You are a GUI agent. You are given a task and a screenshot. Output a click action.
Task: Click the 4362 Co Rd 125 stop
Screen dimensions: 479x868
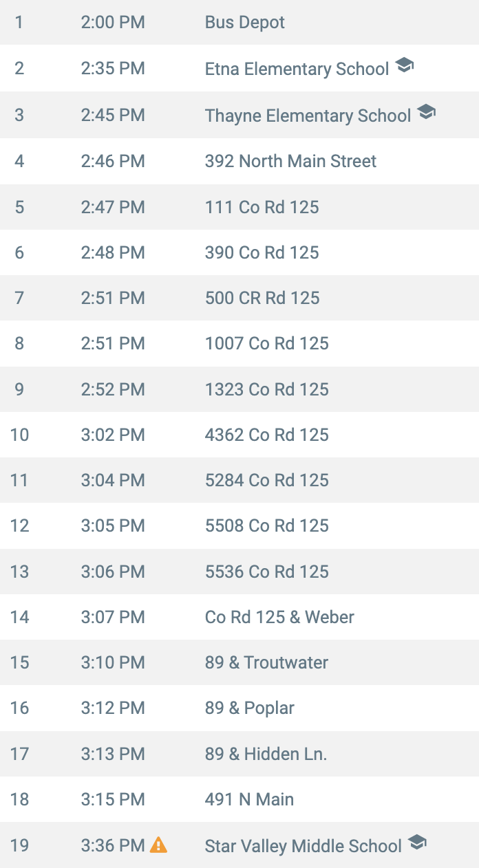click(239, 435)
